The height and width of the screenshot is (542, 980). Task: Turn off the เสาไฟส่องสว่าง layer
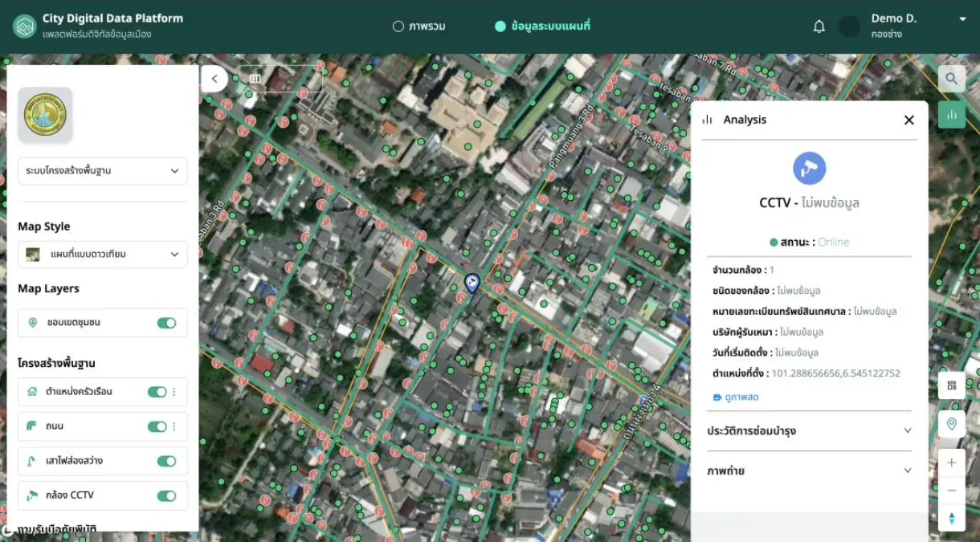[x=166, y=461]
